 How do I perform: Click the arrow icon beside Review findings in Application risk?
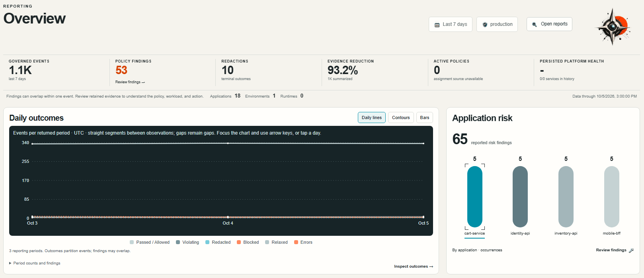click(631, 251)
